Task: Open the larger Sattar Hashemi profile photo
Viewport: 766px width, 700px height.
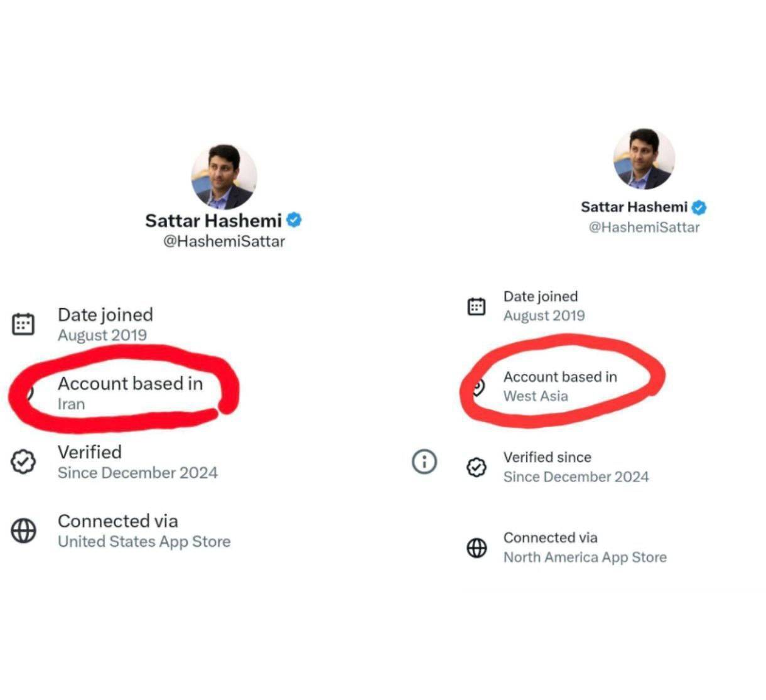Action: [224, 177]
